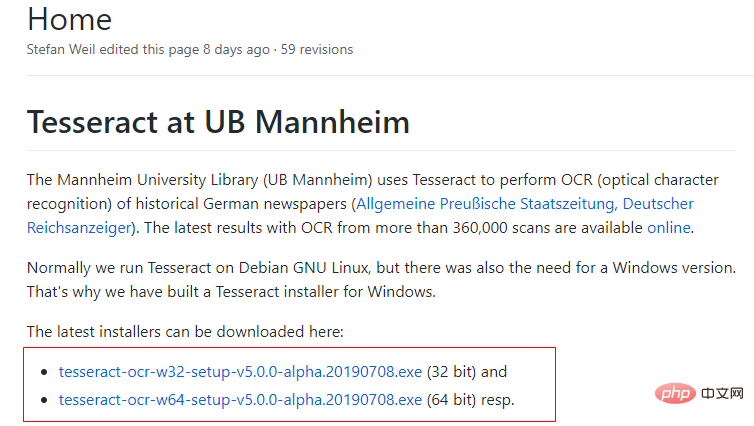Click the 中文网 text beside php logo
Screen dimensions: 754x426
point(722,394)
